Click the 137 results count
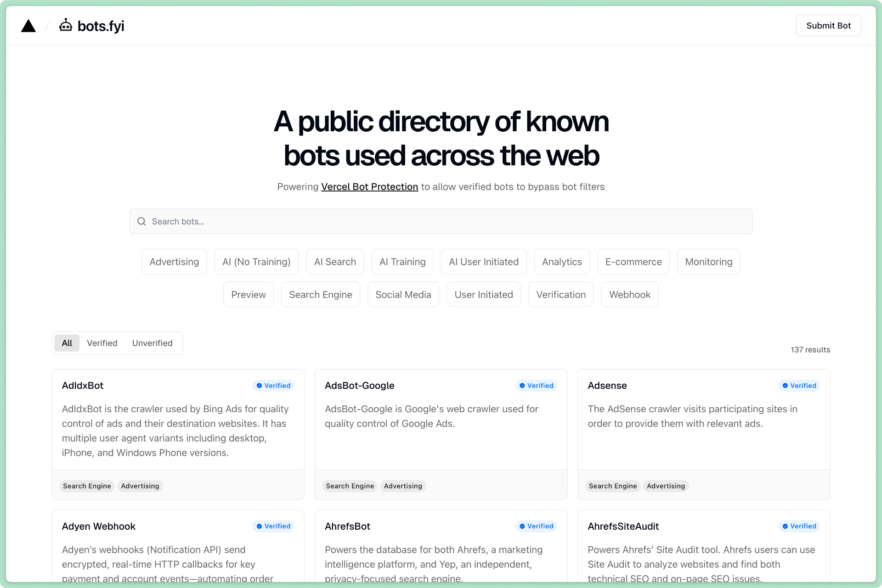882x588 pixels. tap(810, 350)
